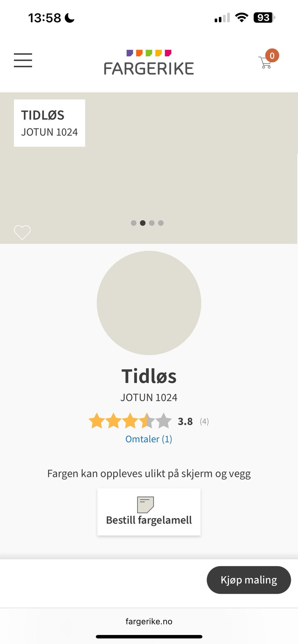Open the Omtaler (1) reviews link
298x644 pixels.
[x=149, y=439]
